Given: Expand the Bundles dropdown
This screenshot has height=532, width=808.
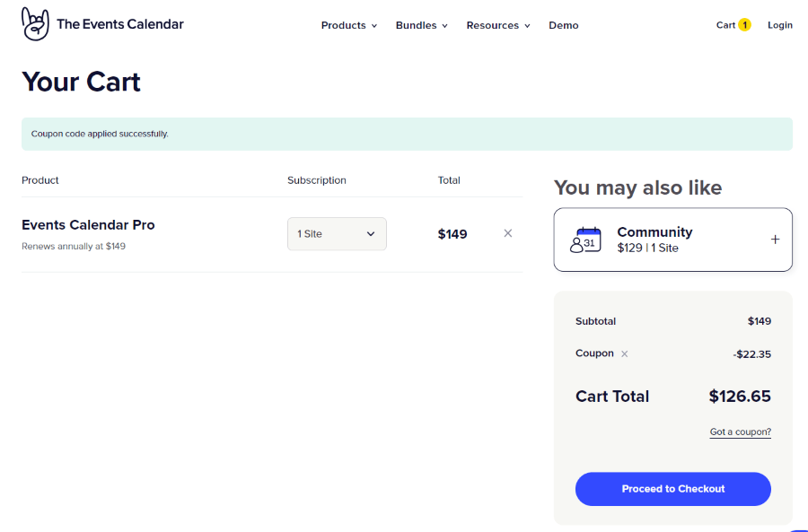Looking at the screenshot, I should tap(421, 25).
